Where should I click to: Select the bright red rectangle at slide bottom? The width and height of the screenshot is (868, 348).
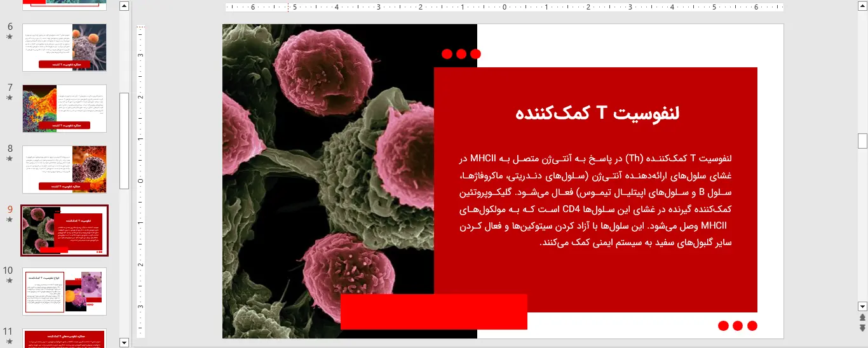pyautogui.click(x=434, y=312)
